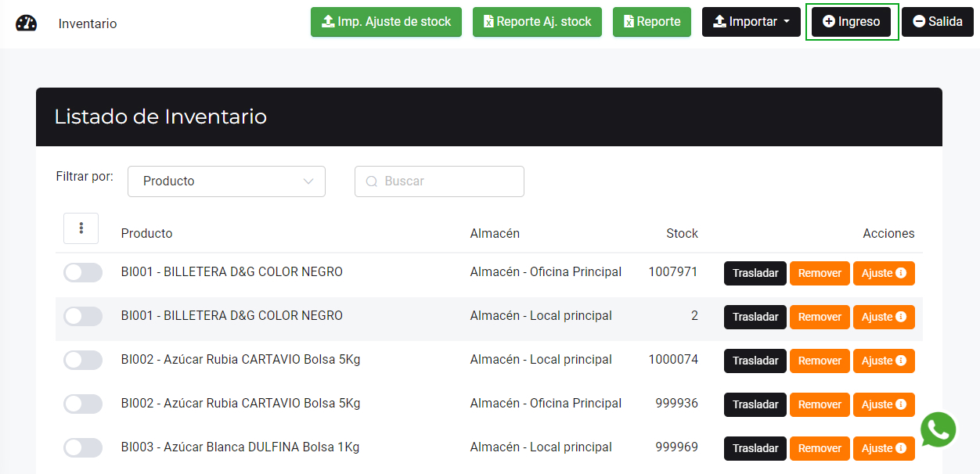
Task: Focus the Buscar search field
Action: click(x=439, y=181)
